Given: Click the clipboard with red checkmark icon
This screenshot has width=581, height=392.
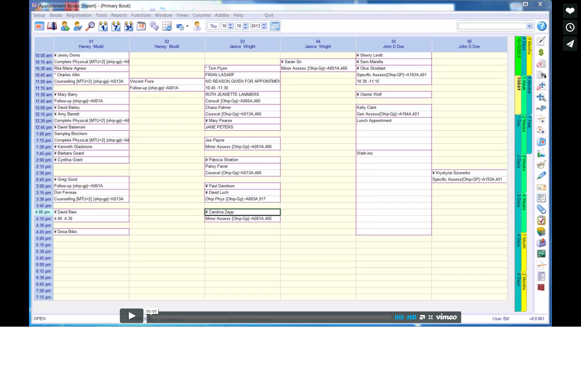Looking at the screenshot, I should point(541,220).
